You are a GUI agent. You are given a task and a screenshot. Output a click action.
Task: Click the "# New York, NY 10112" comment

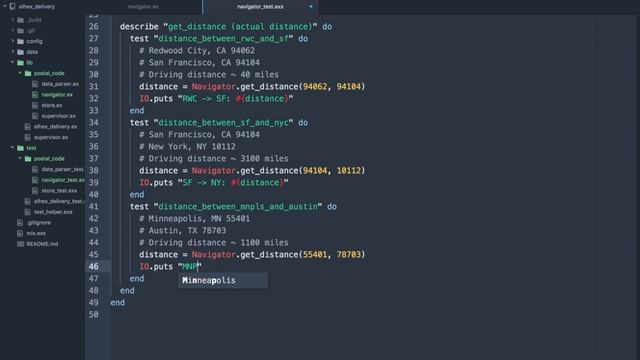187,147
